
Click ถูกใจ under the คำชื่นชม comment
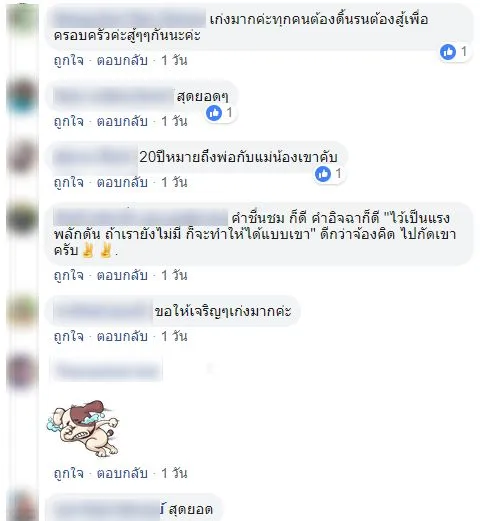(x=69, y=275)
